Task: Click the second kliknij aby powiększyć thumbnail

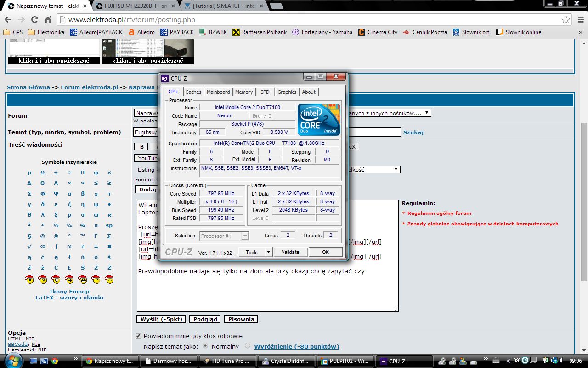Action: 147,51
